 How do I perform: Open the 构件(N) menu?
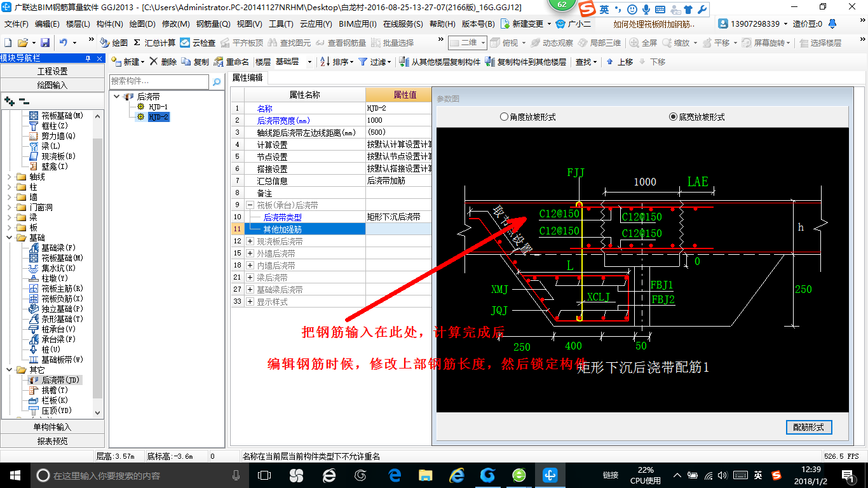[x=110, y=24]
